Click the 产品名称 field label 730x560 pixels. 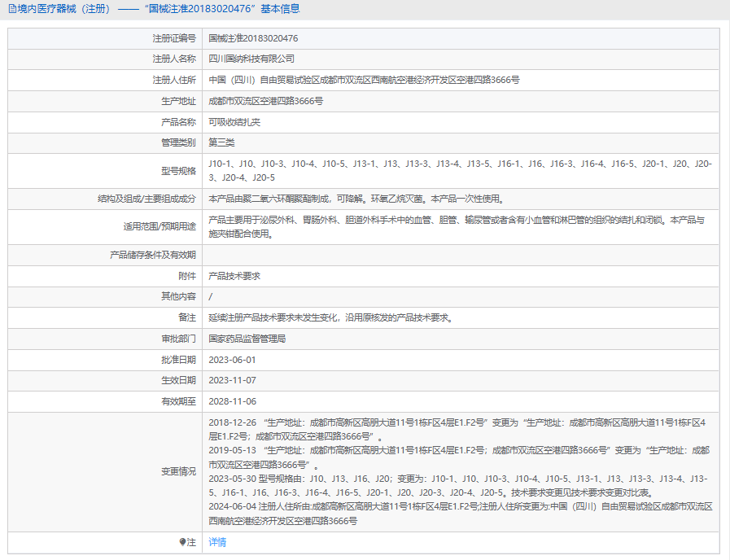click(x=179, y=122)
